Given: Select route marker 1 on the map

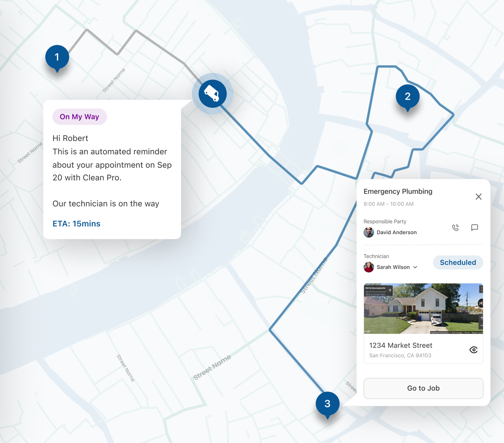Looking at the screenshot, I should pyautogui.click(x=57, y=57).
